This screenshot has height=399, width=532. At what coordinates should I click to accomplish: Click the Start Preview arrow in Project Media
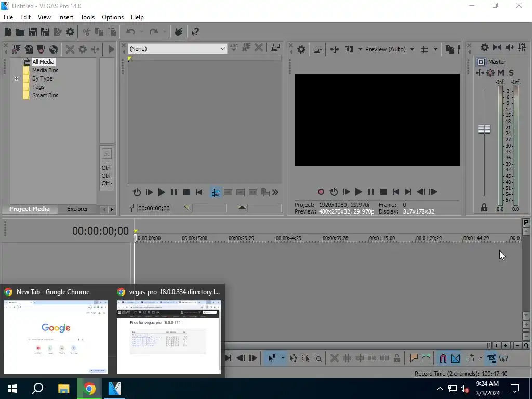click(x=111, y=49)
